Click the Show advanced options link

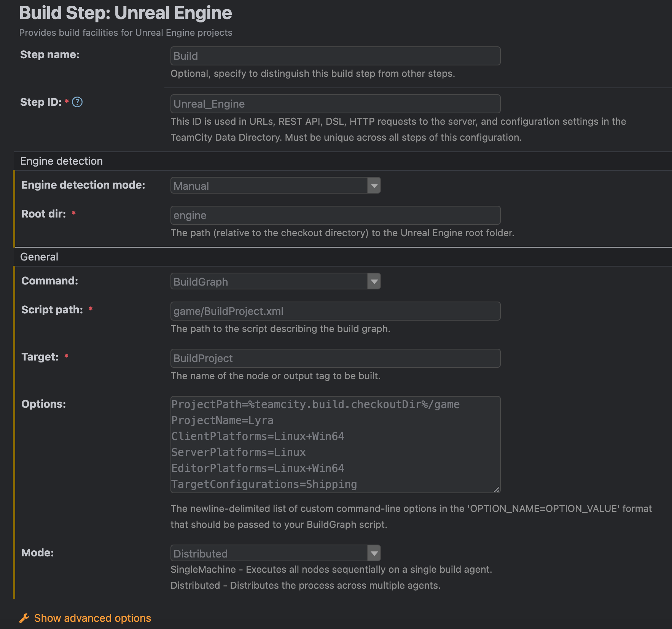click(92, 618)
